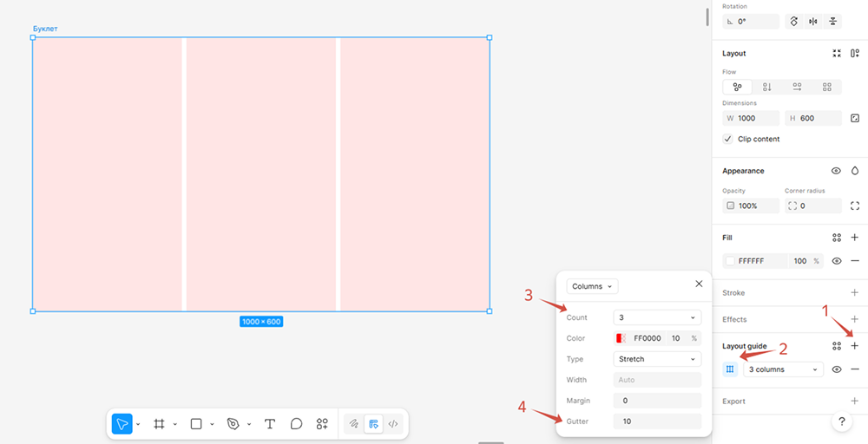Select the Rectangle shape tool
The image size is (868, 444).
point(196,424)
